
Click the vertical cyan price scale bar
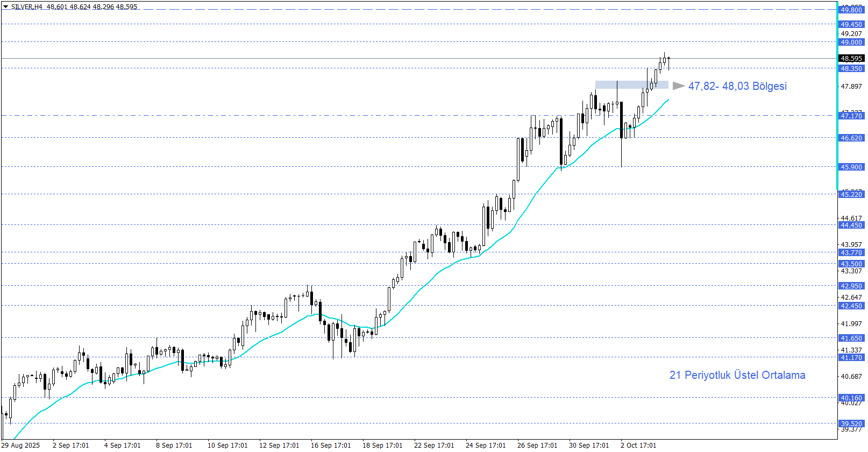(x=837, y=215)
